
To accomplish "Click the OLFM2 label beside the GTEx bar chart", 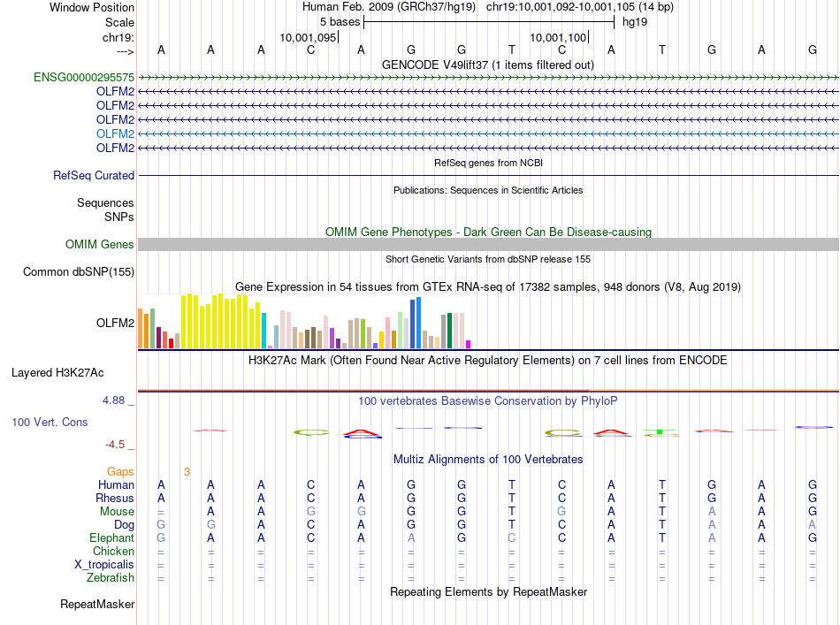I will point(115,323).
